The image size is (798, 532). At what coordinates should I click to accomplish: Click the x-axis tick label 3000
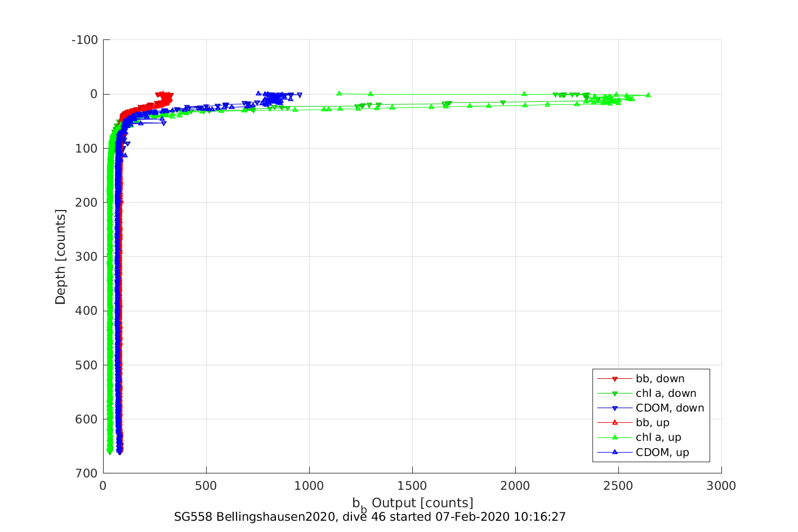[x=721, y=486]
